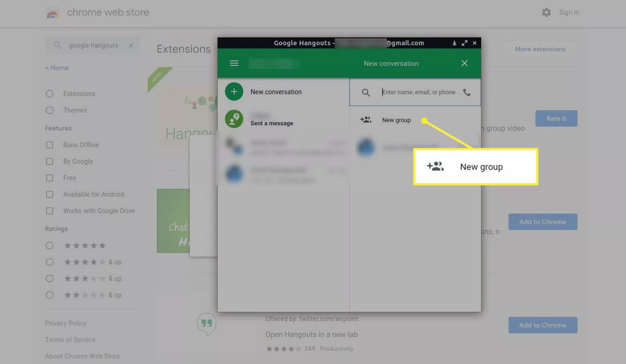Click Add to Chrome for Open Hangouts extension

pyautogui.click(x=543, y=325)
